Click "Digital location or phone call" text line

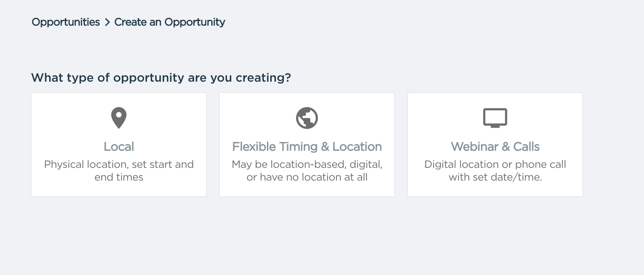pyautogui.click(x=495, y=164)
